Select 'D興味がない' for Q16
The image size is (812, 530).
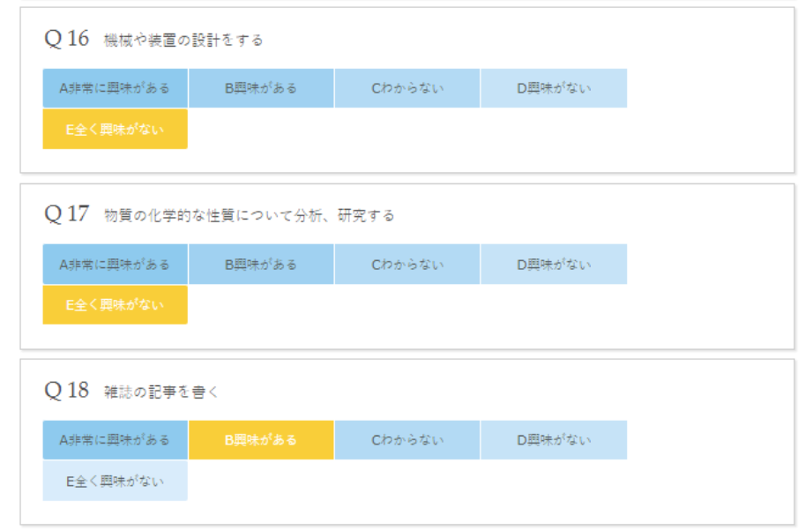554,88
